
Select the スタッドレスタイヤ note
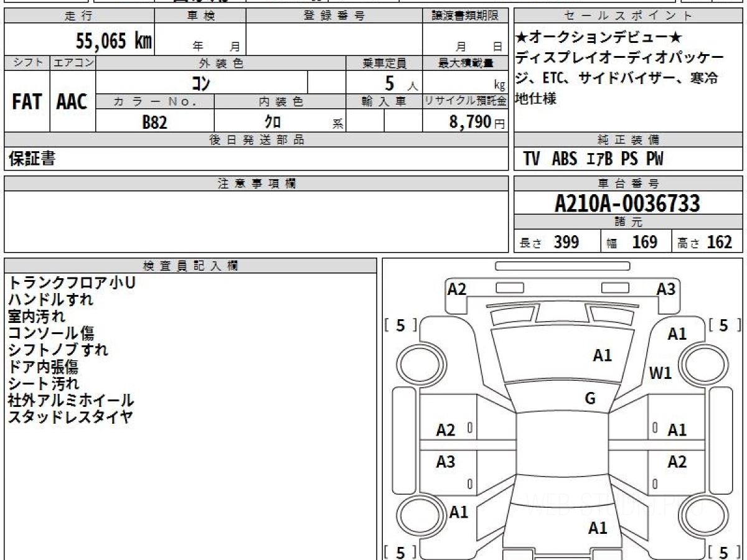[x=70, y=418]
